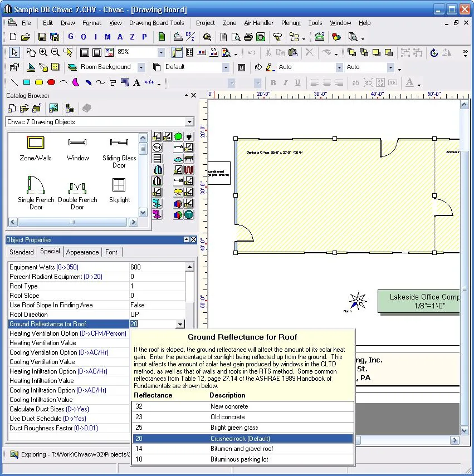
Task: Click the paste clipboard icon
Action: (293, 52)
